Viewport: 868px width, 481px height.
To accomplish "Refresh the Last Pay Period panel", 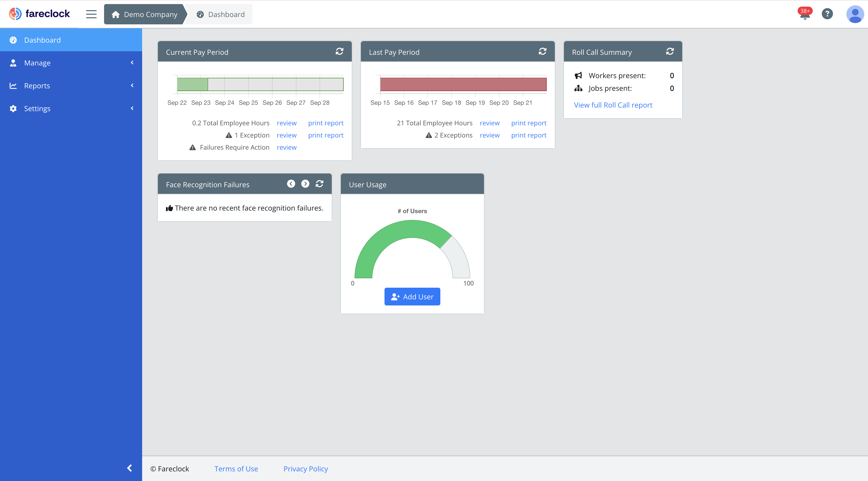I will tap(542, 51).
